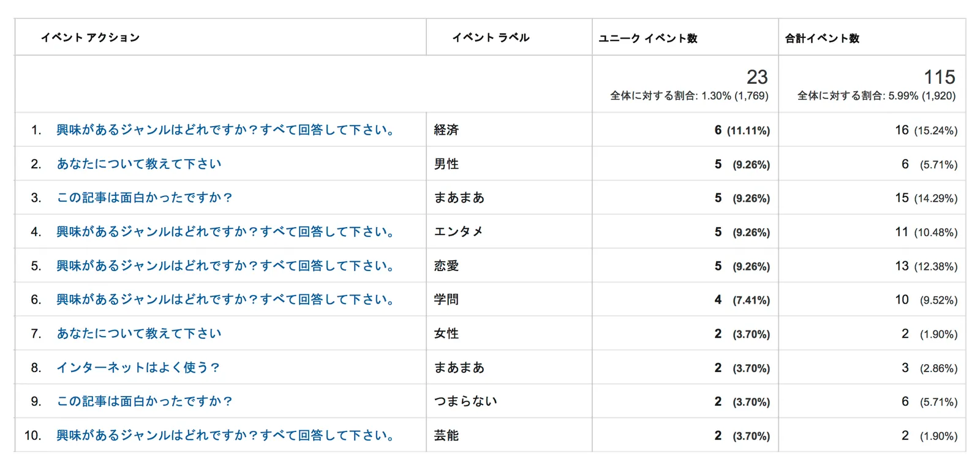The image size is (980, 470).
Task: Select the エンタメ label cell
Action: pyautogui.click(x=459, y=231)
